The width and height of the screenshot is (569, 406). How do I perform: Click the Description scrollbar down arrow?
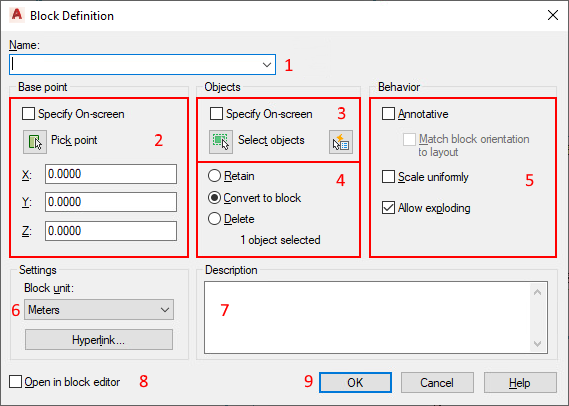pos(537,344)
